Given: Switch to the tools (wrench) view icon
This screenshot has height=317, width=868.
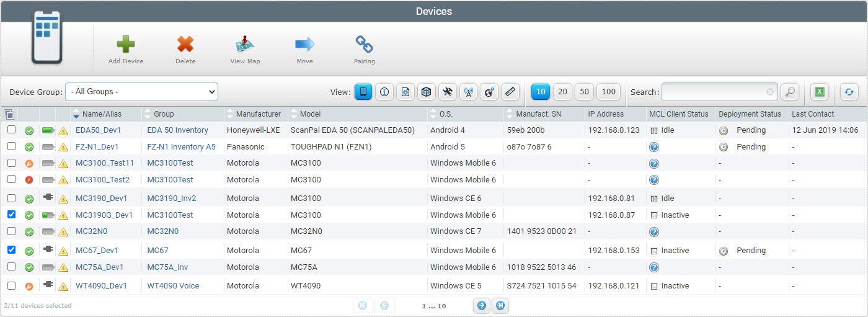Looking at the screenshot, I should click(x=448, y=92).
